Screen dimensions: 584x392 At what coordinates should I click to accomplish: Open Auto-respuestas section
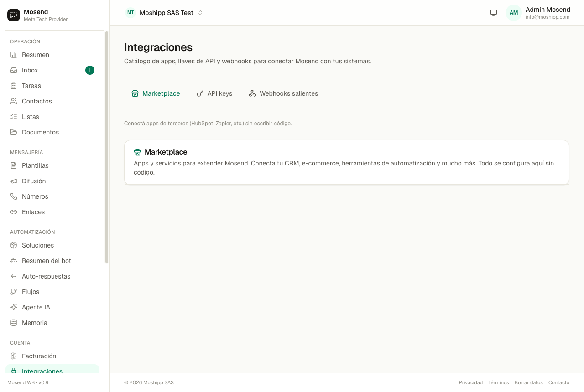point(52,276)
